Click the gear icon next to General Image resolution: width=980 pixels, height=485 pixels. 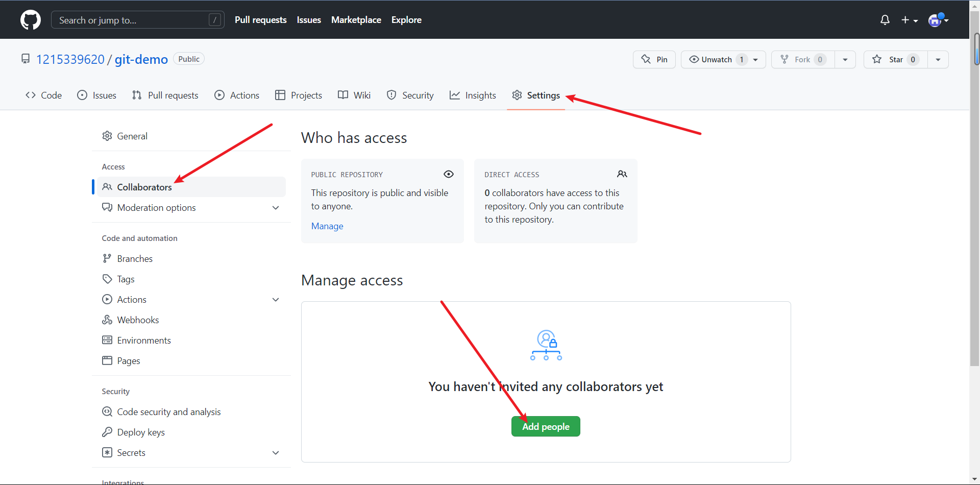point(107,136)
